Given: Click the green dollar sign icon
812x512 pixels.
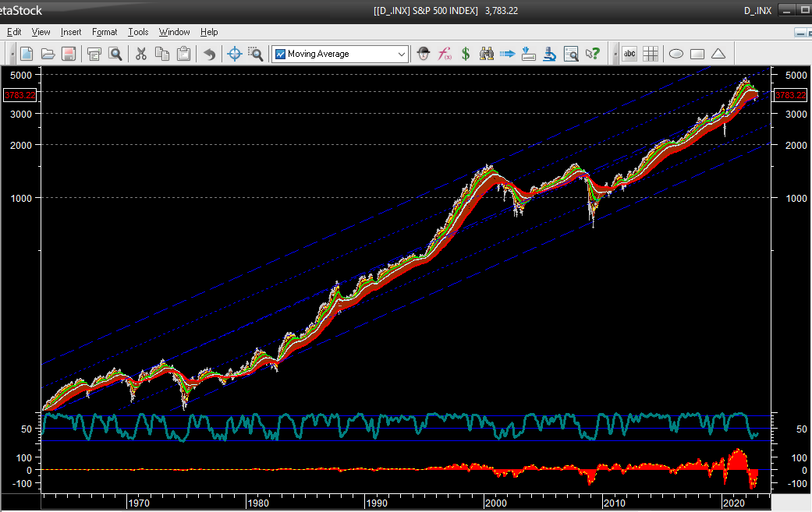Looking at the screenshot, I should 466,54.
